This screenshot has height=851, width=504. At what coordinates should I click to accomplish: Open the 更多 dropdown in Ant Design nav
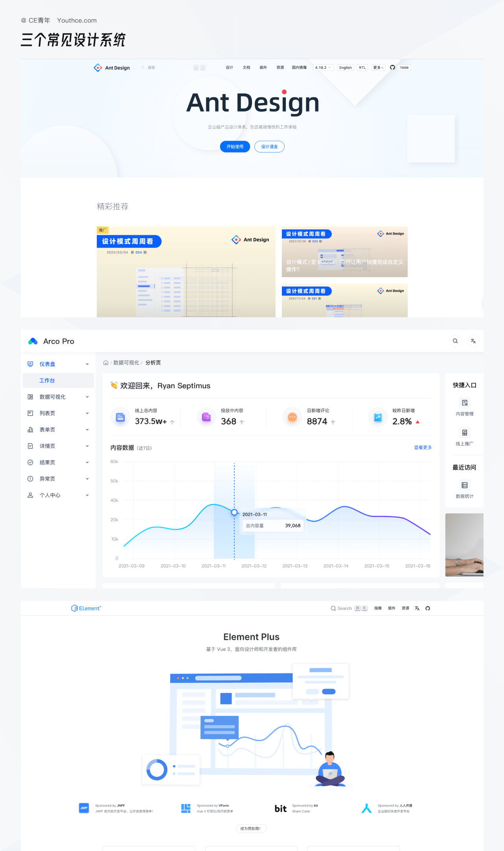(x=378, y=68)
